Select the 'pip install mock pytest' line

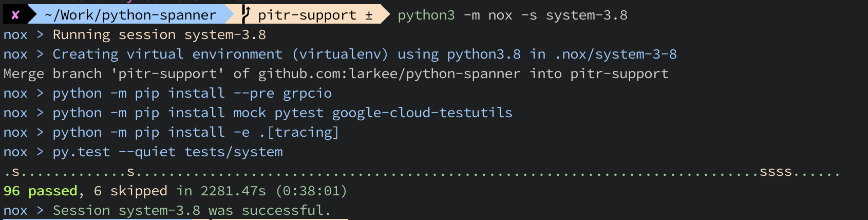coord(258,113)
